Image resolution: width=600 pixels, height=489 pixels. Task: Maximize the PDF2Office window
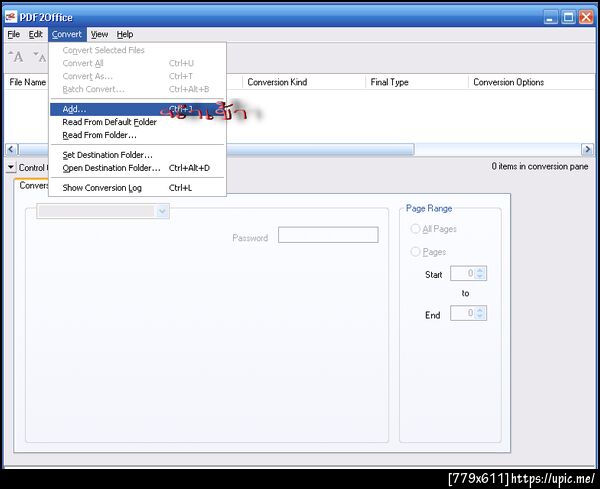pos(569,17)
